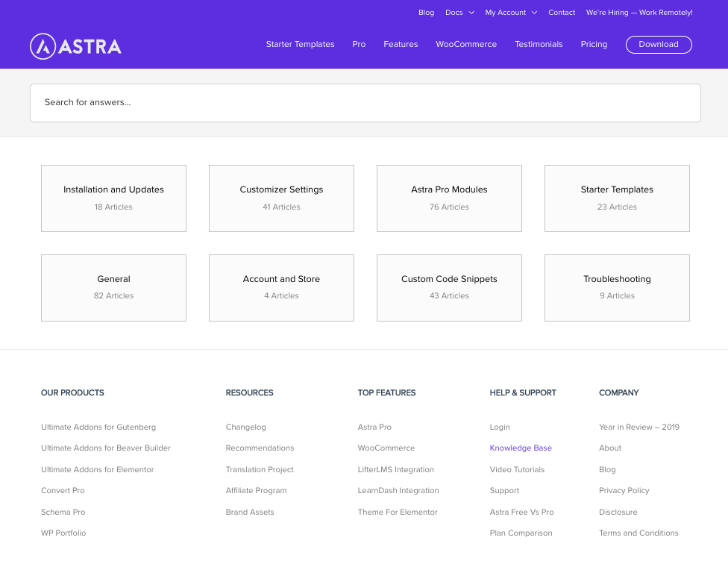Open Ultimate Addons for Elementor link
728x564 pixels.
tap(98, 470)
